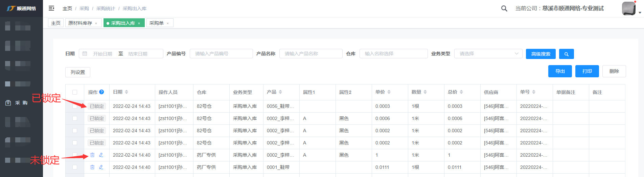Click trash icon for 0001_鞋带 row
Image resolution: width=644 pixels, height=177 pixels.
tap(92, 167)
